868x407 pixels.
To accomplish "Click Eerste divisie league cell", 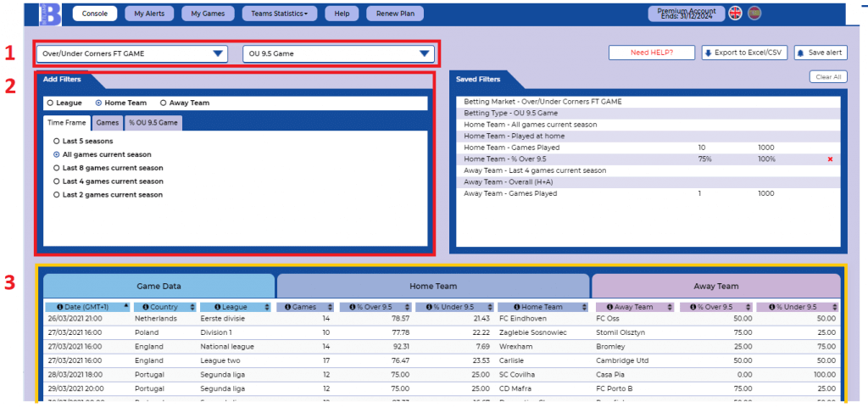I will (x=223, y=319).
